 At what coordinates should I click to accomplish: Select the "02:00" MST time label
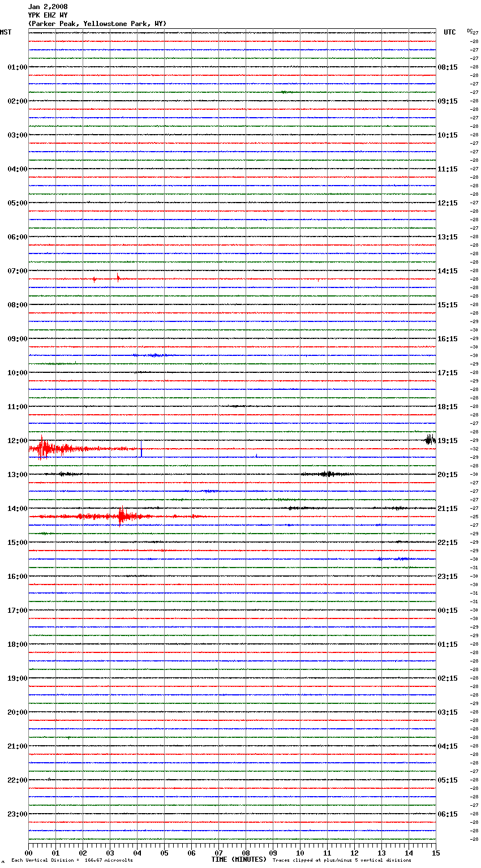tap(17, 101)
